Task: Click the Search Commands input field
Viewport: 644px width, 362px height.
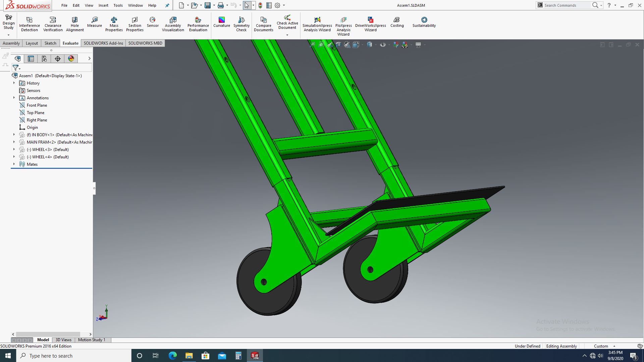Action: point(567,5)
